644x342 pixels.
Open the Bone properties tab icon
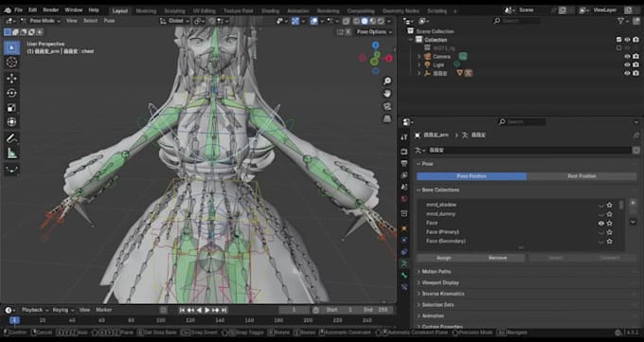coord(404,275)
